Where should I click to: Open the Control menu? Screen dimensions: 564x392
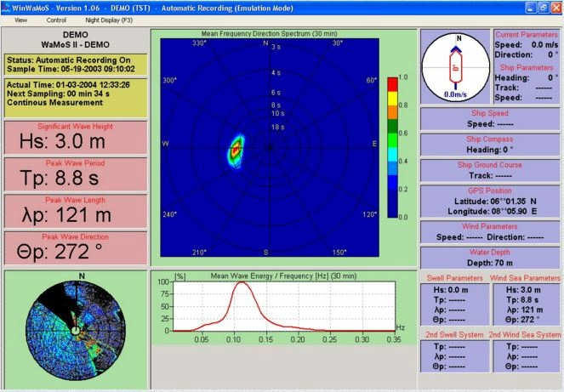(x=56, y=19)
